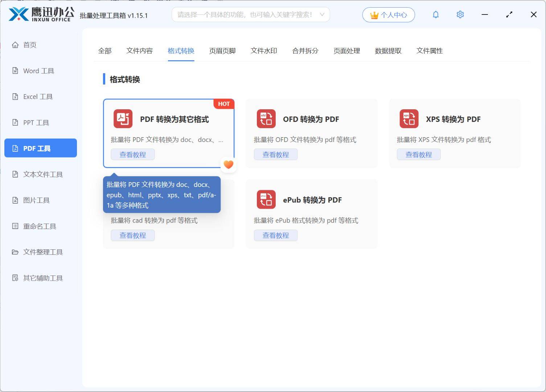This screenshot has width=546, height=392.
Task: Click 查看教程 under XPS 转换为 PDF
Action: [419, 155]
